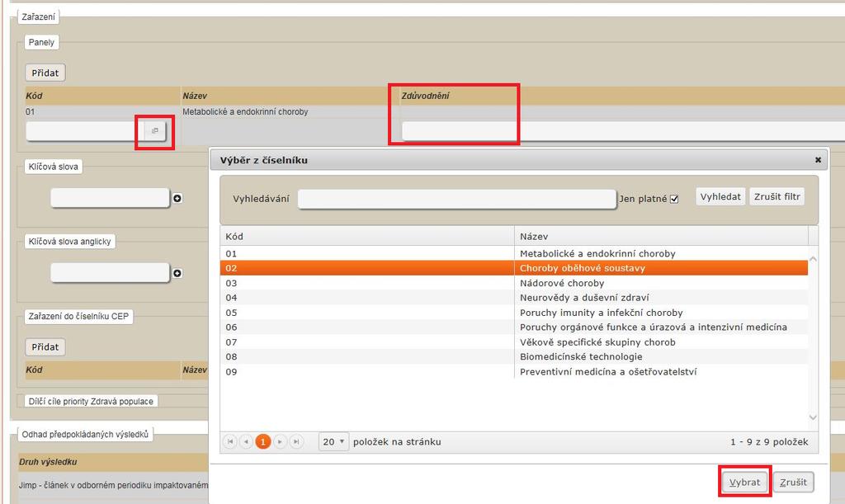Click Zdůvodnění column header in Panely table
Screen dimensions: 845x504
tap(425, 96)
